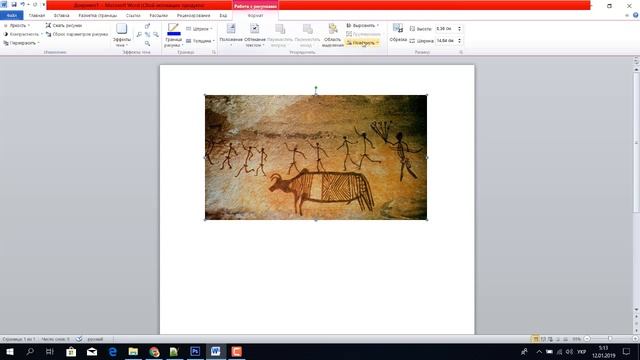Open Word help icon

tap(636, 16)
